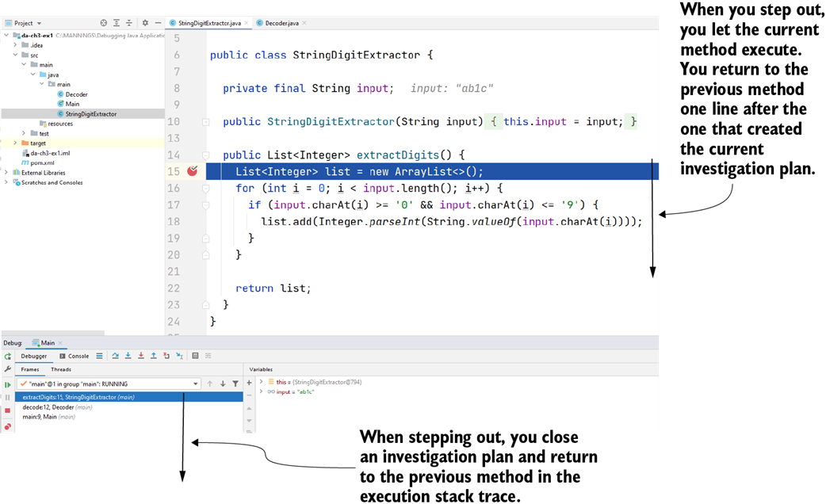Screen dimensions: 826x504
Task: Open the Evaluate Expression calculator icon
Action: pyautogui.click(x=195, y=355)
